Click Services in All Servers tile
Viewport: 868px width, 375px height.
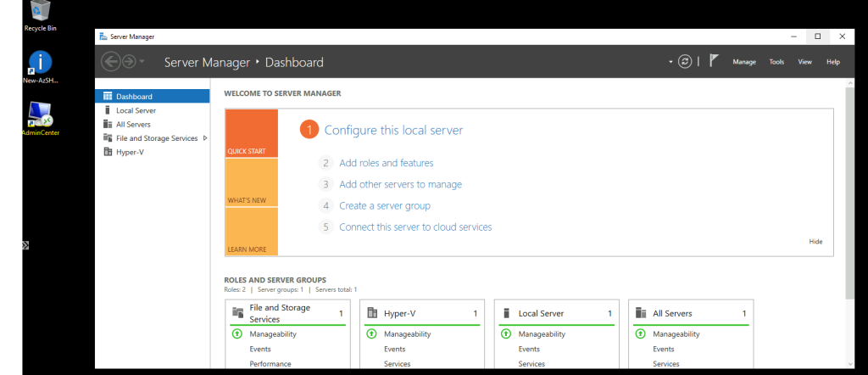pyautogui.click(x=666, y=364)
